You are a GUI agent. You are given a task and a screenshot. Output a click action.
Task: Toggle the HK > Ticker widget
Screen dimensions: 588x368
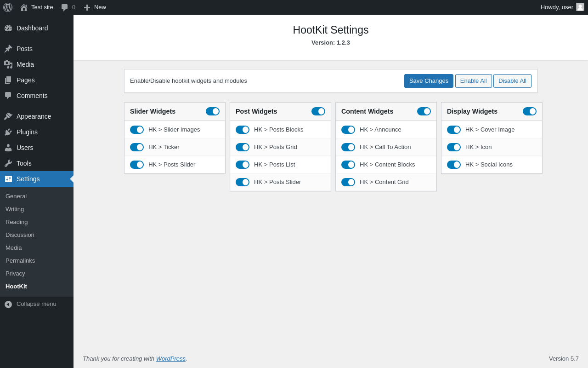pyautogui.click(x=137, y=147)
